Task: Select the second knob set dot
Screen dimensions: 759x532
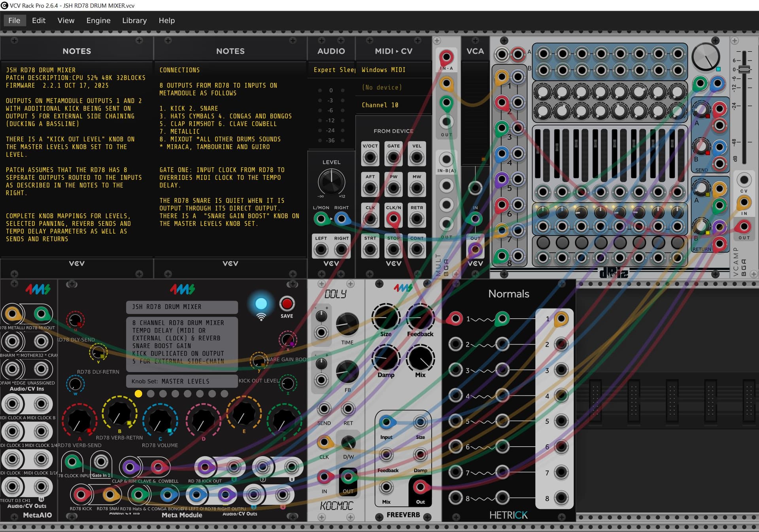Action: (151, 394)
